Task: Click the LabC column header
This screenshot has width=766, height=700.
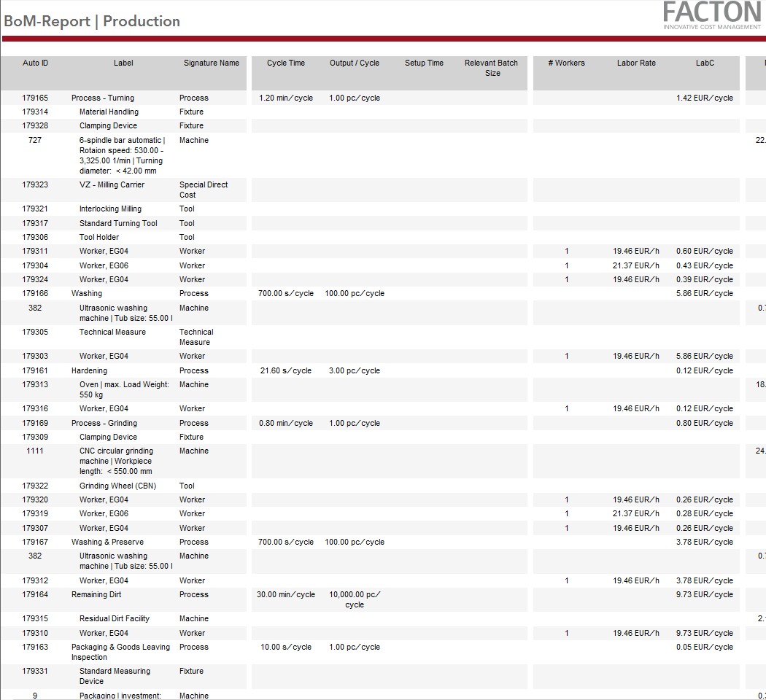Action: pos(705,63)
